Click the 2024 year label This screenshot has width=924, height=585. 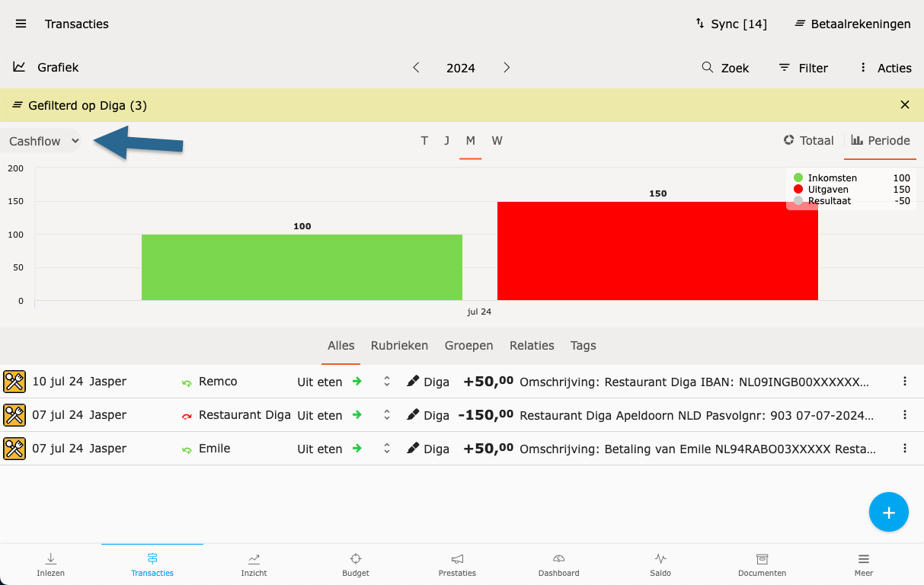coord(461,68)
